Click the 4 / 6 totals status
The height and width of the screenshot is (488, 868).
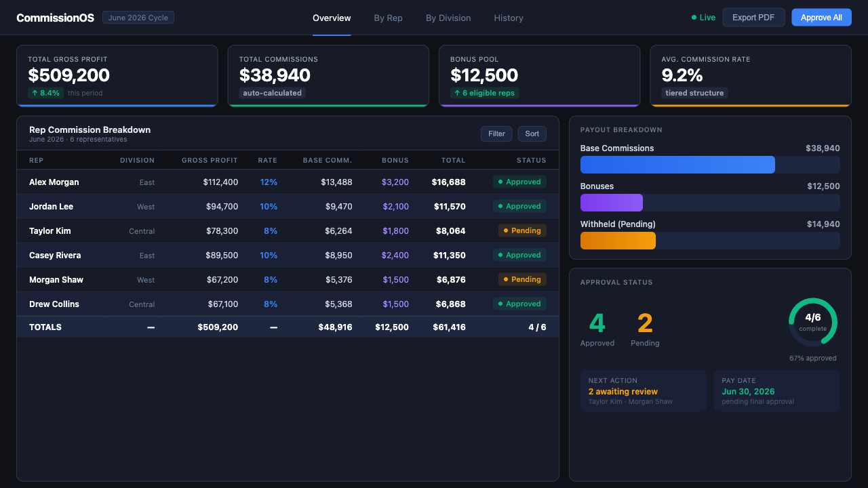pos(537,327)
